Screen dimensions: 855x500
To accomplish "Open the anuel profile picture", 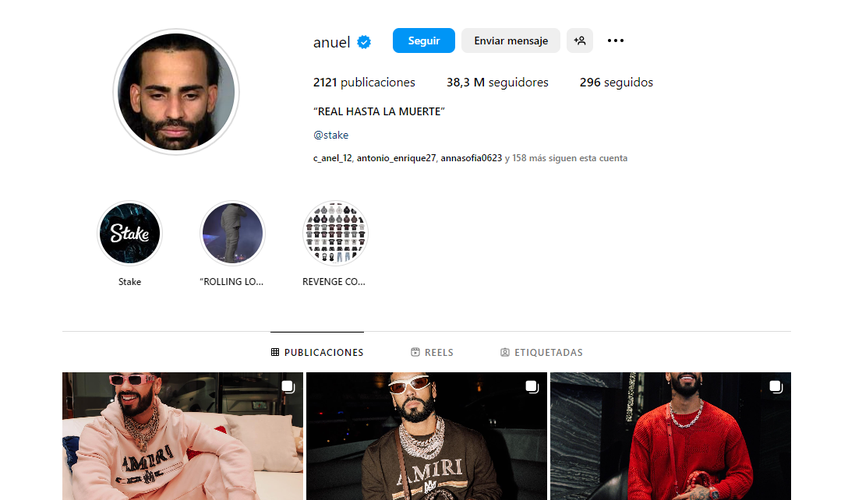I will point(176,92).
